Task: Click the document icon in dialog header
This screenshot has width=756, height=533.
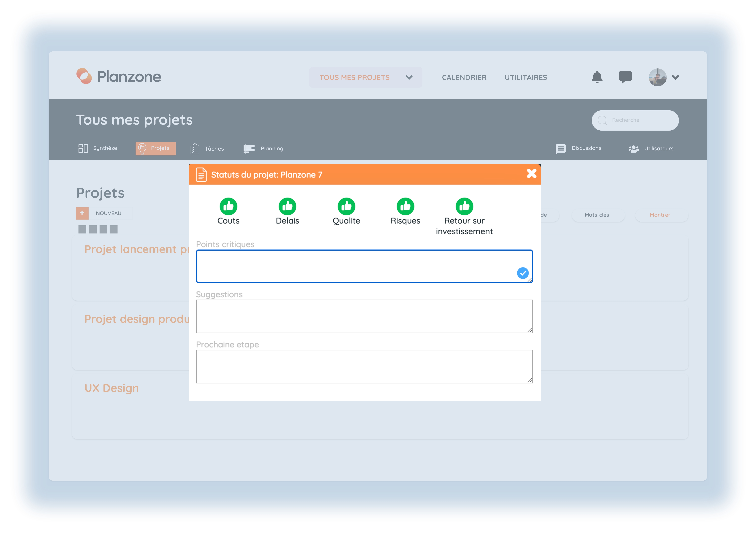Action: pyautogui.click(x=201, y=174)
